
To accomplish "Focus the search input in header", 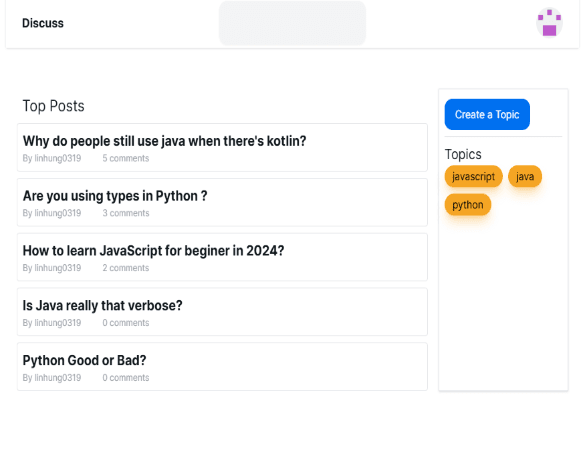I will [292, 23].
